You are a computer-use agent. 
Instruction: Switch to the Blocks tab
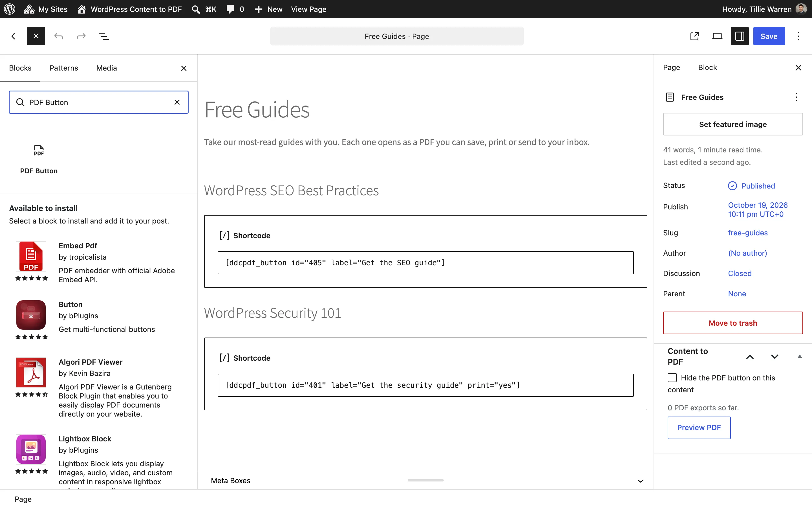[x=20, y=68]
